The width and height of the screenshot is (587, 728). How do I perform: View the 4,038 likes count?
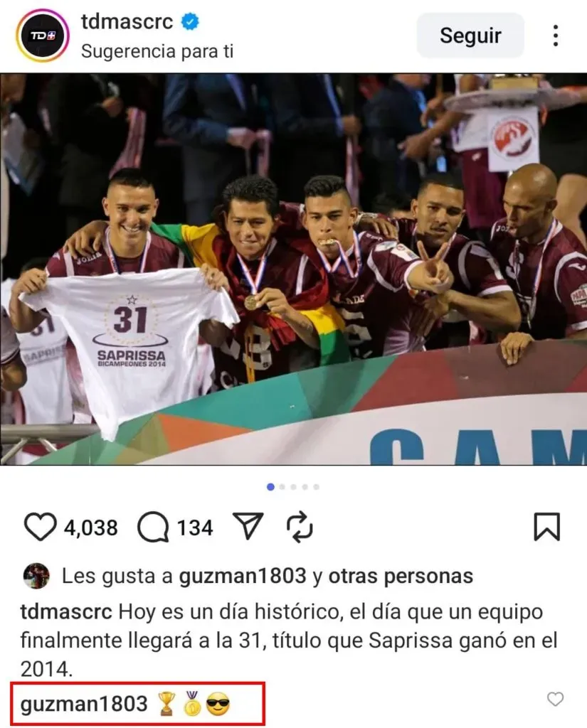(x=90, y=528)
